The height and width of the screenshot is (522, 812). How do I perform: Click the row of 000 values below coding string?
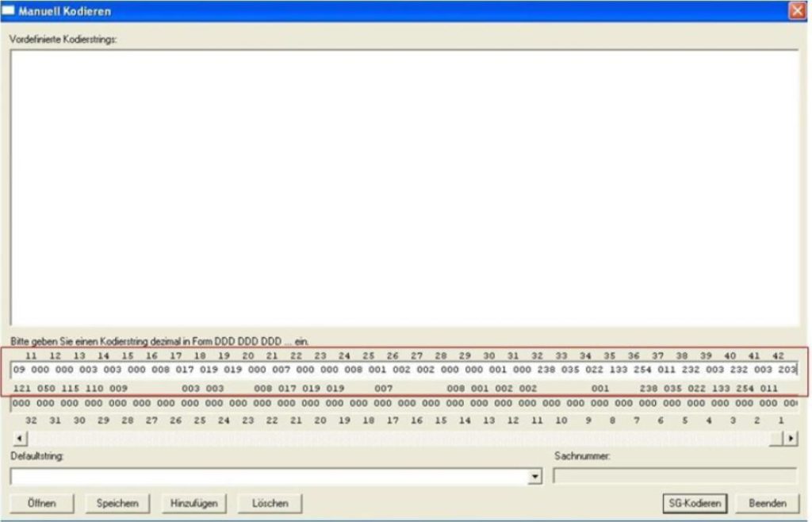pos(404,404)
